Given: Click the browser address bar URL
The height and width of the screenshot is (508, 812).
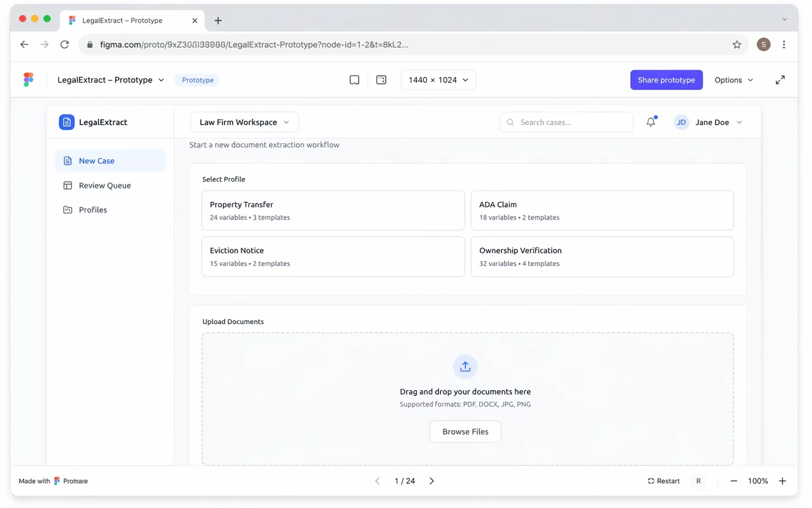Looking at the screenshot, I should (254, 45).
